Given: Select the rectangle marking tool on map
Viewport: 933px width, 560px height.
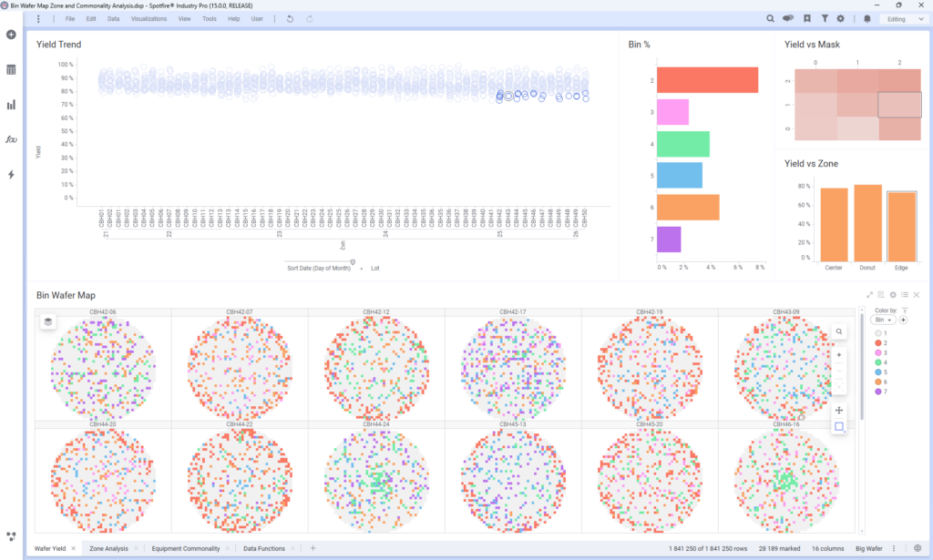Looking at the screenshot, I should (x=839, y=426).
